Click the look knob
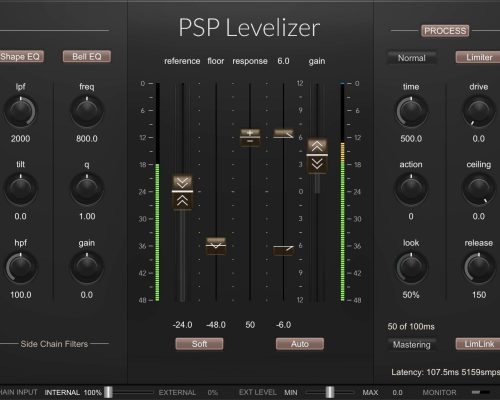The width and height of the screenshot is (500, 400). click(411, 268)
